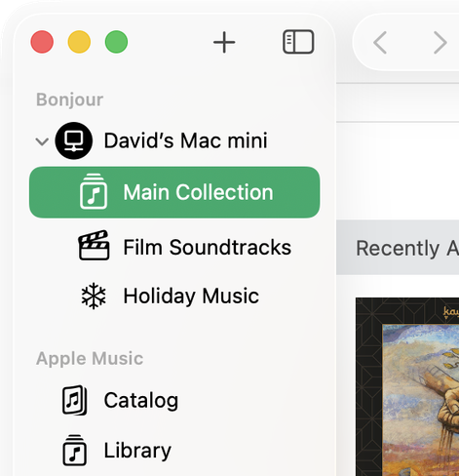Select David's Mac mini label
This screenshot has width=459, height=476.
[x=185, y=140]
